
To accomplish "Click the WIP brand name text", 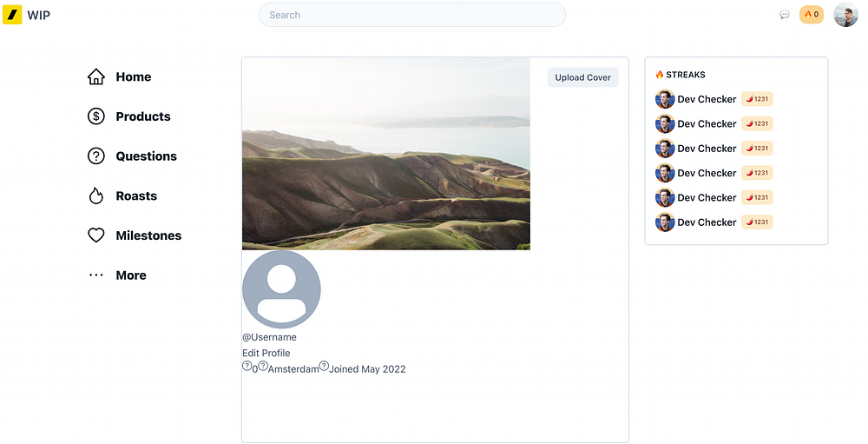I will (39, 16).
